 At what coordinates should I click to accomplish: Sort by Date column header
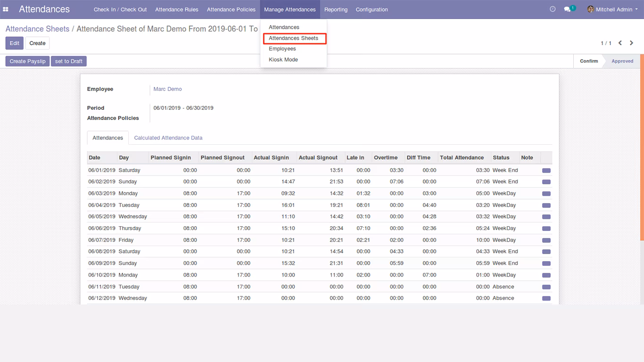pyautogui.click(x=102, y=158)
